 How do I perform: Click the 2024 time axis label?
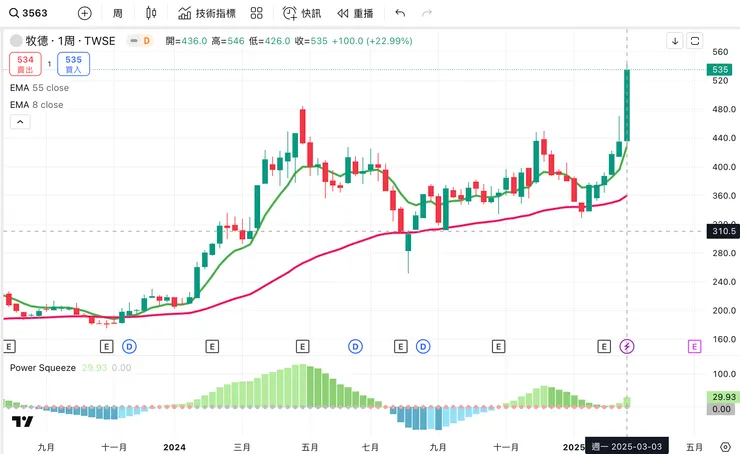pyautogui.click(x=174, y=447)
